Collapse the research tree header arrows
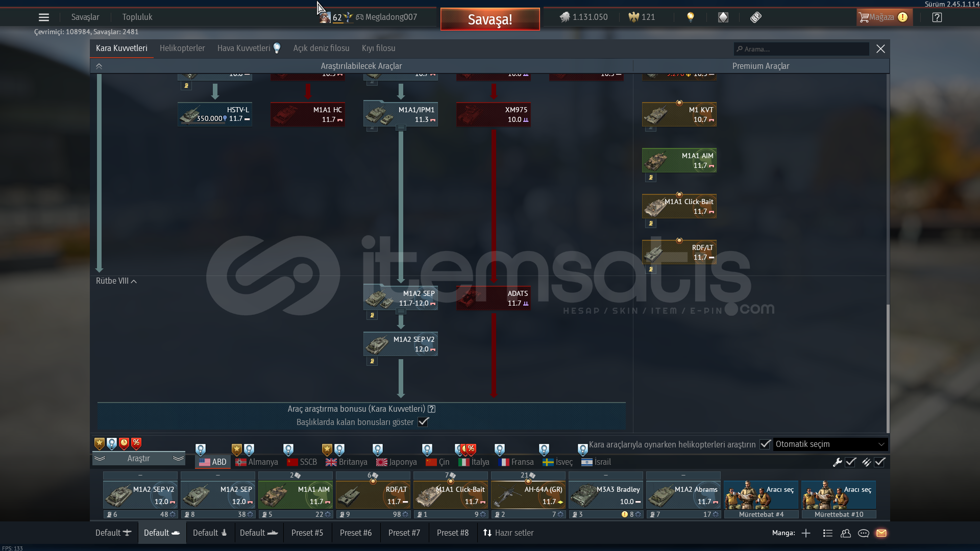This screenshot has width=980, height=551. tap(99, 66)
